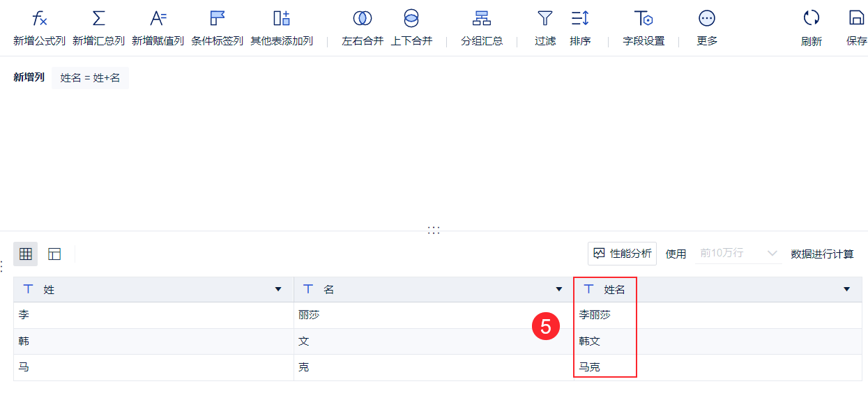
Task: Select the 姓名 = 姓+名 step
Action: coord(90,78)
